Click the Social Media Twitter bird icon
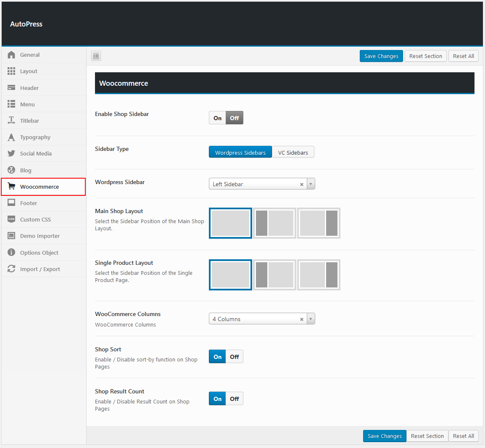The height and width of the screenshot is (448, 485). point(11,153)
